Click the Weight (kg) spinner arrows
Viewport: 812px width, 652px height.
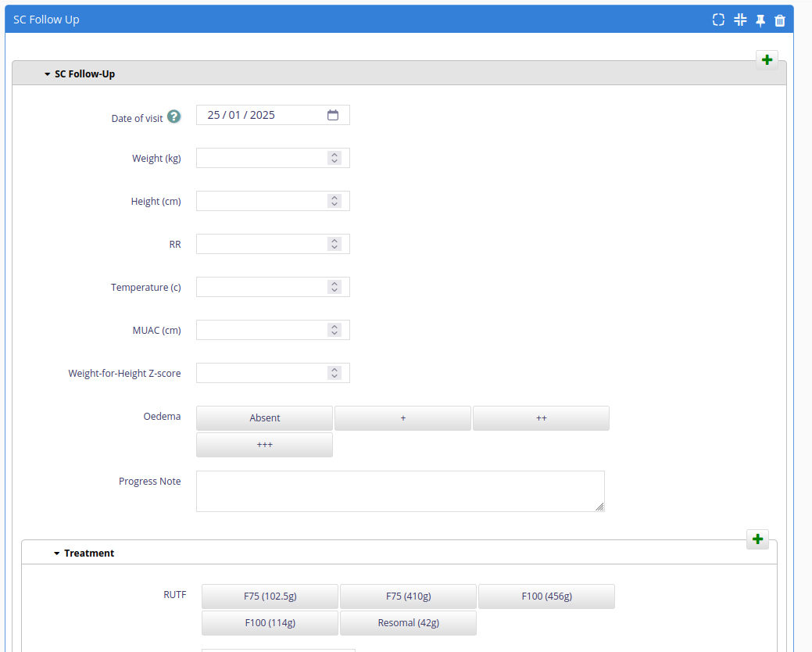pos(334,158)
